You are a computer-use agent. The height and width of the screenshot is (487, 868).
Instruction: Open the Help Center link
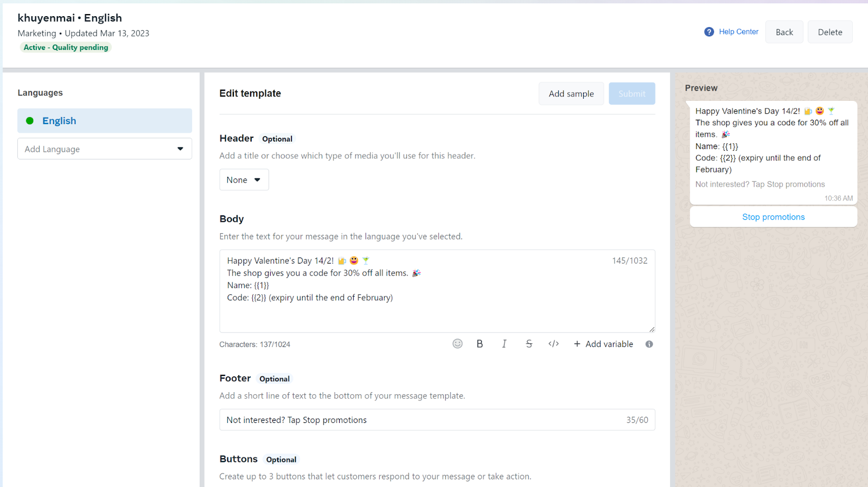(x=738, y=32)
